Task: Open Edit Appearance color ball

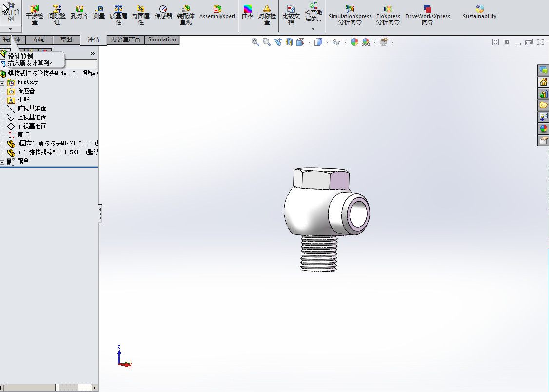Action: [x=354, y=42]
